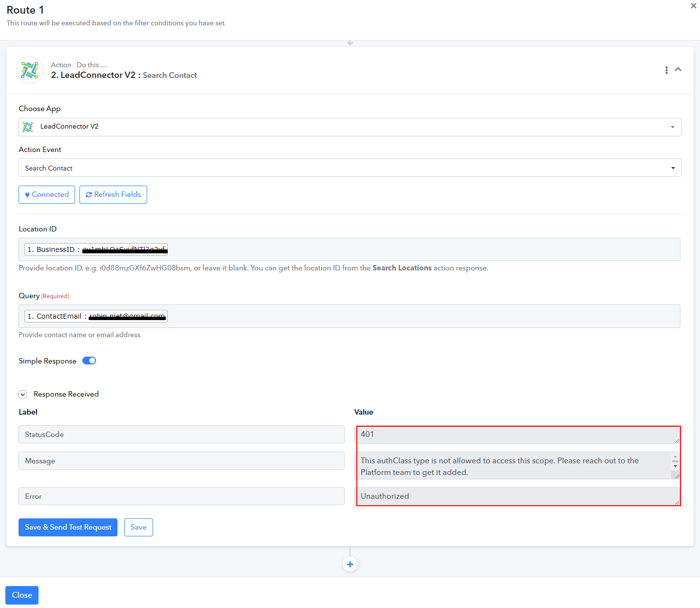
Task: Click the 401 status value field
Action: [x=517, y=435]
